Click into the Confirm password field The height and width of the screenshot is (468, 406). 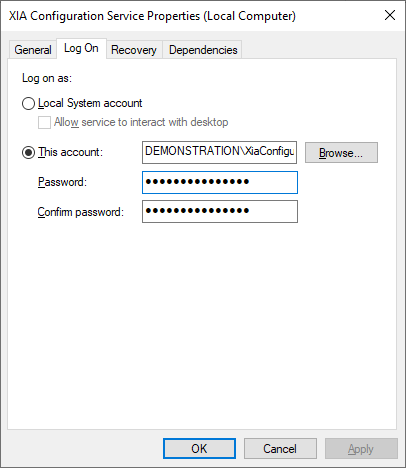(220, 211)
